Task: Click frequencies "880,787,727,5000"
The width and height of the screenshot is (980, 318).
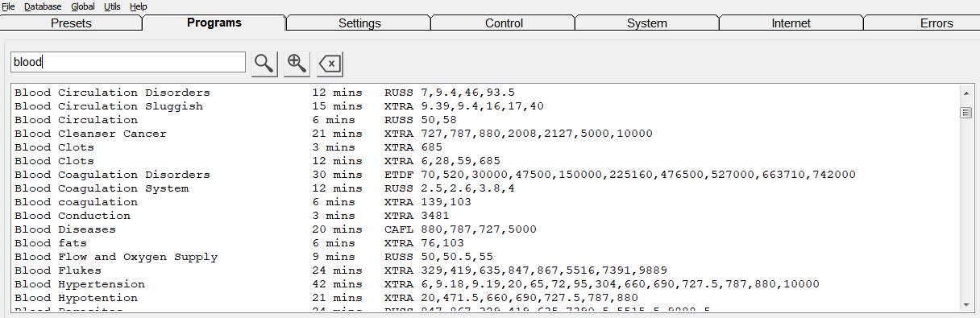Action: pyautogui.click(x=479, y=229)
